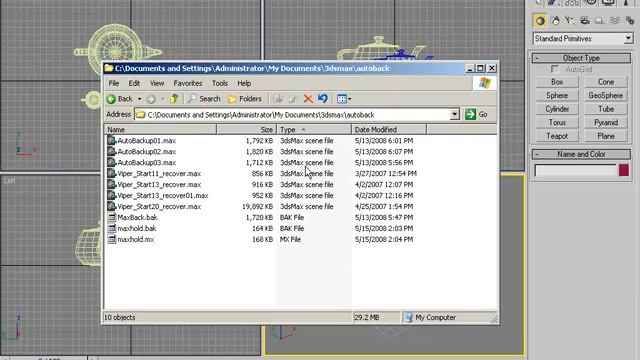Click the Box primitive button

coord(557,82)
